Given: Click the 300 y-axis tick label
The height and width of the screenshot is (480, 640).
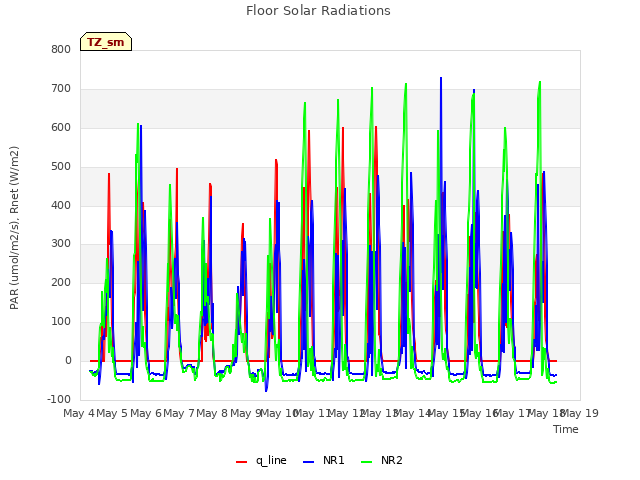Looking at the screenshot, I should coord(61,244).
